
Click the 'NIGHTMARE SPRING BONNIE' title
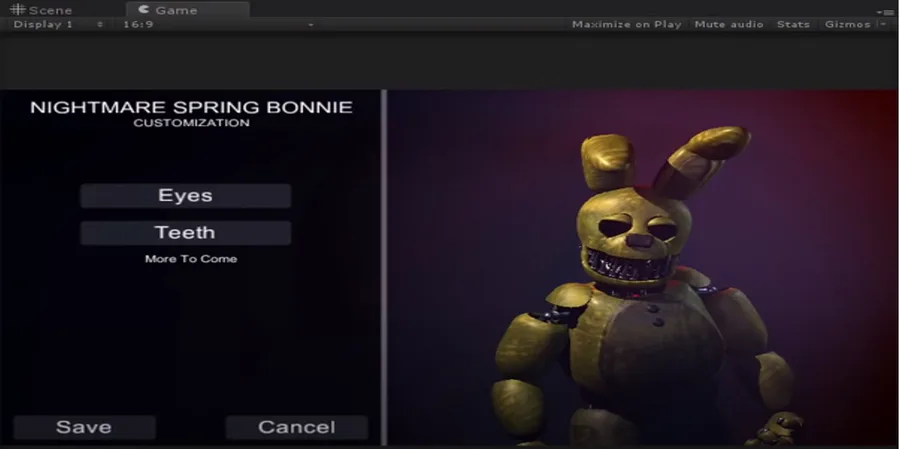pyautogui.click(x=191, y=107)
